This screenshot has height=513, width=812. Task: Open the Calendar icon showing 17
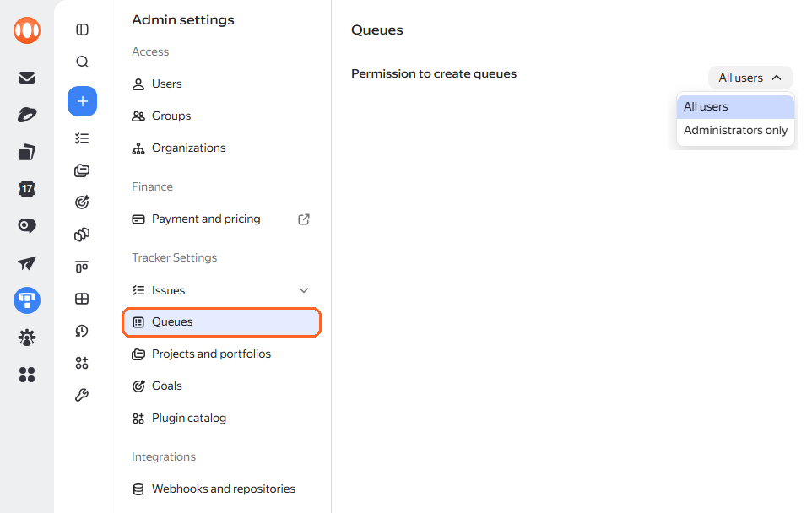click(x=27, y=189)
